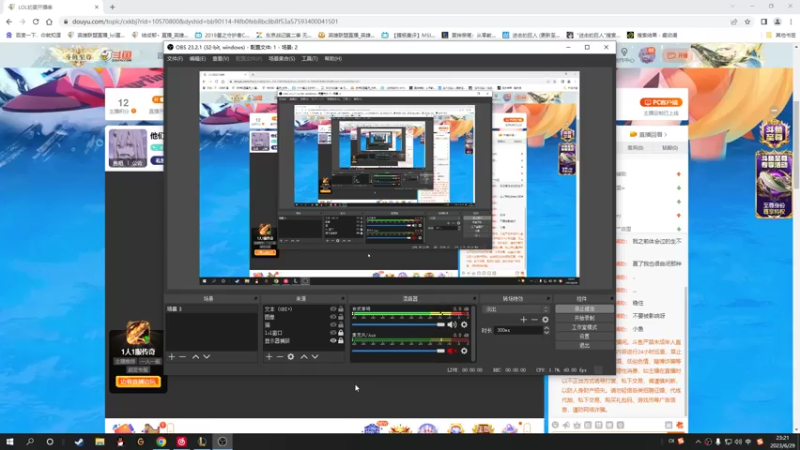Image resolution: width=800 pixels, height=450 pixels.
Task: Open the 查看(V) menu in OBS
Action: point(220,59)
